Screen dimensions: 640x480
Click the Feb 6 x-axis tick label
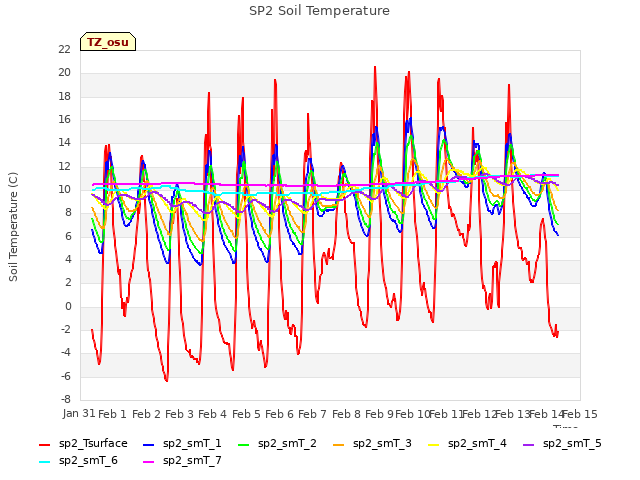tap(279, 414)
